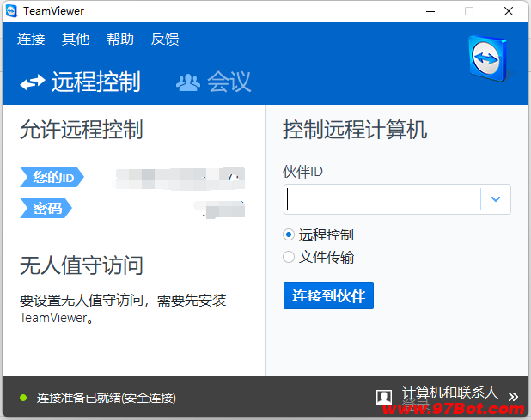Click the 连接到伙伴 button

[328, 295]
